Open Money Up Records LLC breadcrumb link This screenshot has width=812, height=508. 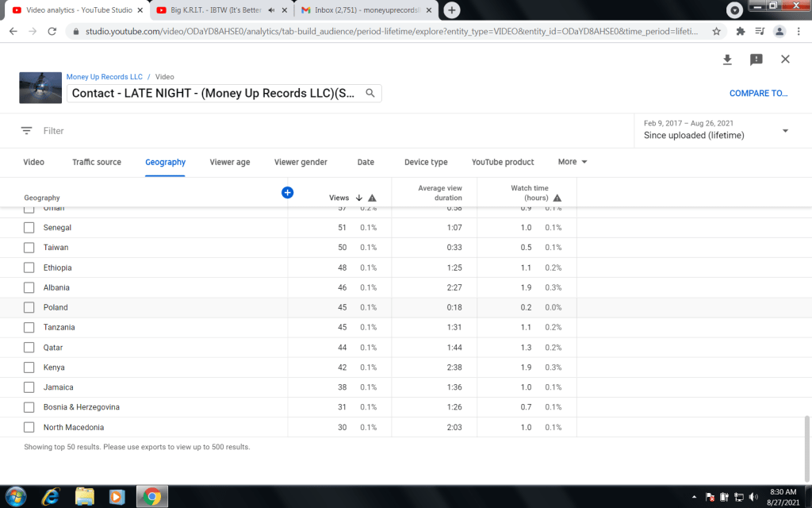pos(105,77)
